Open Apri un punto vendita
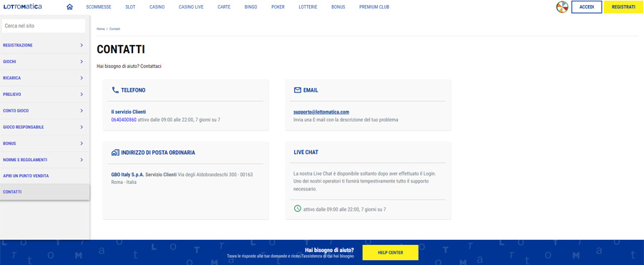 (x=45, y=176)
